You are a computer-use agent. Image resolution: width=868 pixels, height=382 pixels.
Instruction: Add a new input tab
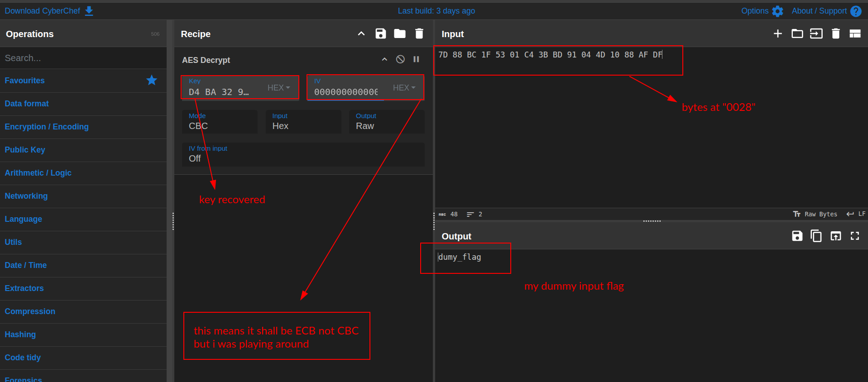pos(778,33)
